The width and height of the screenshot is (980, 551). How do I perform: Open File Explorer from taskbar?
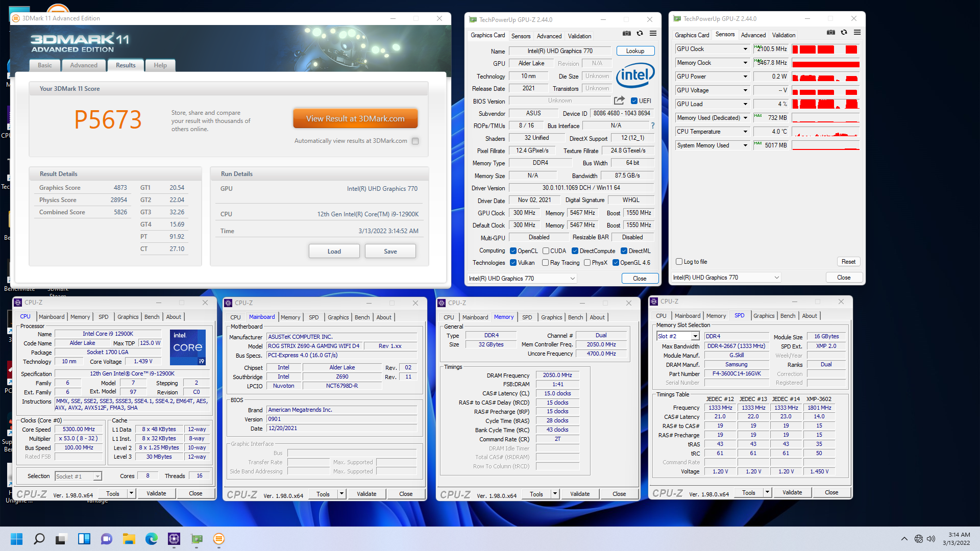tap(129, 539)
